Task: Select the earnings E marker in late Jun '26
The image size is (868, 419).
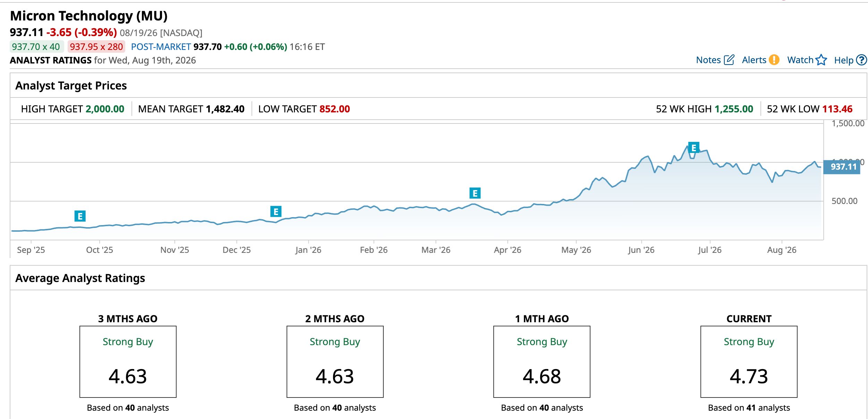Action: (693, 148)
